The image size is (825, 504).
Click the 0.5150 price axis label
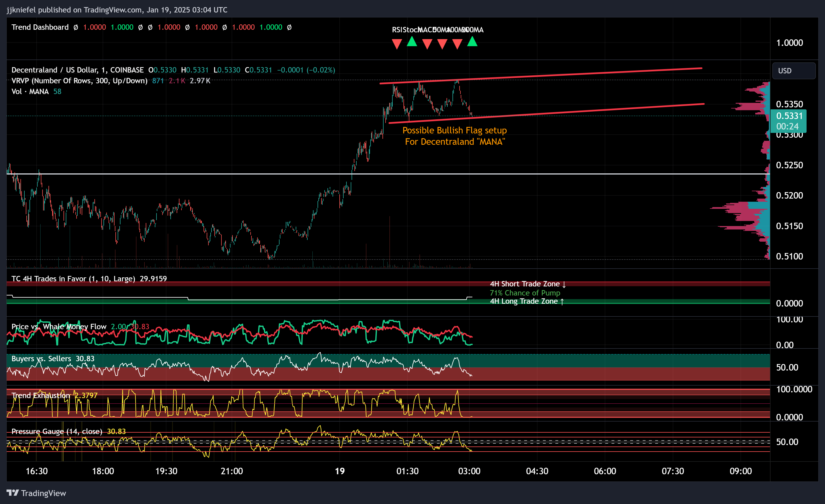(789, 226)
